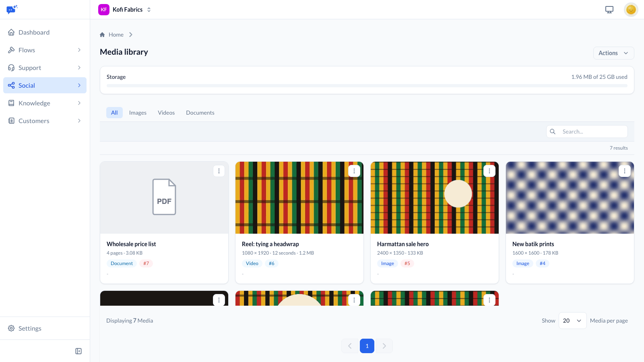644x362 pixels.
Task: Open Settings gear icon
Action: (11, 328)
